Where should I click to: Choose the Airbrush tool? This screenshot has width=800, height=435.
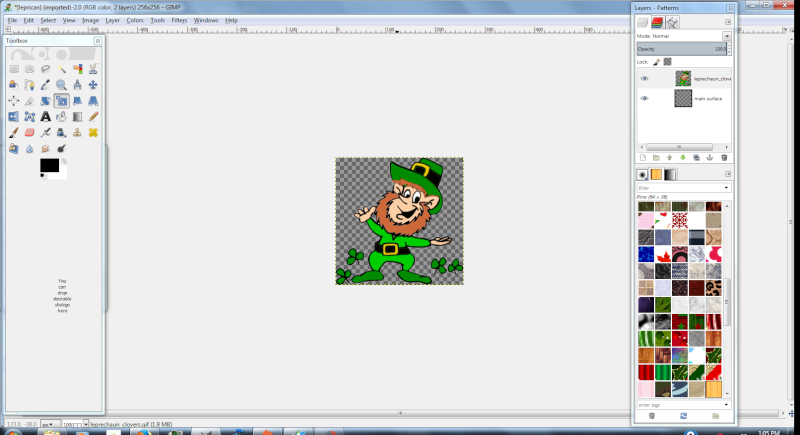coord(45,133)
